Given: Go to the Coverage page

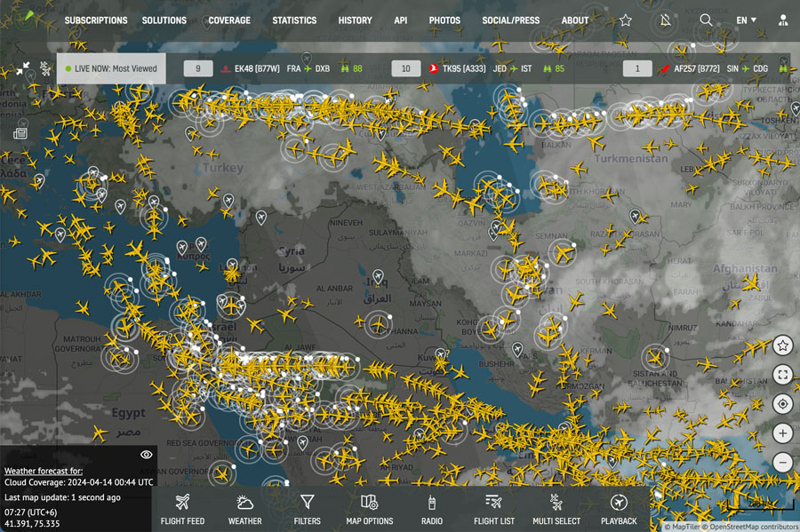Looking at the screenshot, I should coord(229,20).
